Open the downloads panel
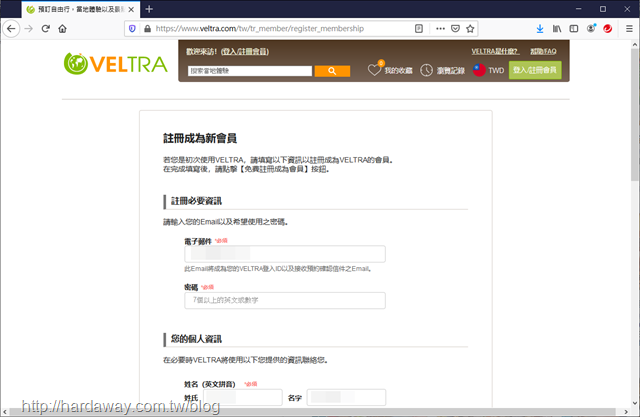The image size is (640, 417). point(540,29)
